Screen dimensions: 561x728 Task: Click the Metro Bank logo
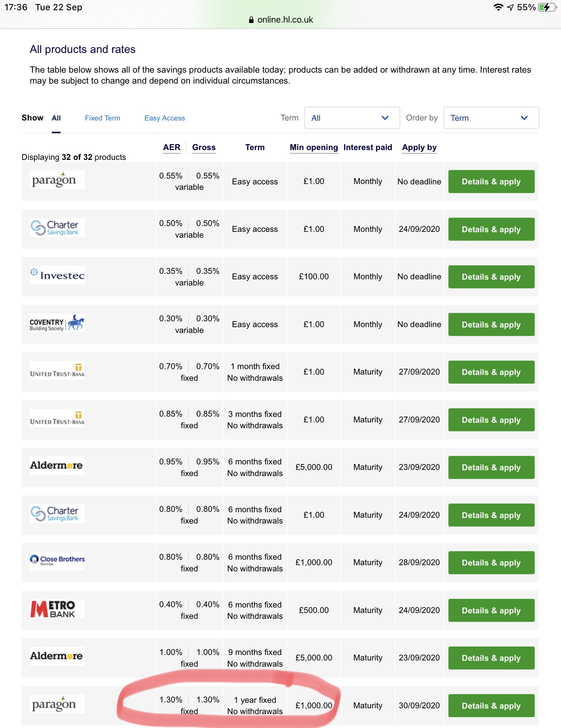coord(57,609)
